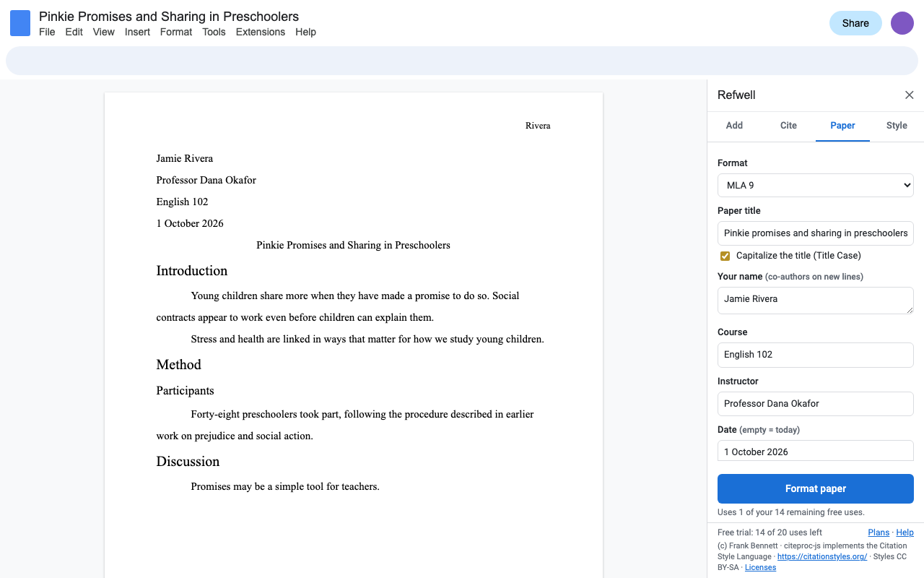Click the Method heading in the document
The width and height of the screenshot is (924, 578).
179,365
